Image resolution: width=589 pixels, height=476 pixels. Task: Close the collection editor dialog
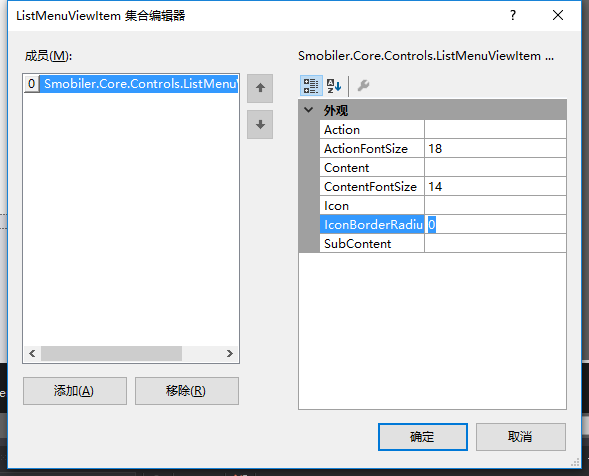coord(558,15)
